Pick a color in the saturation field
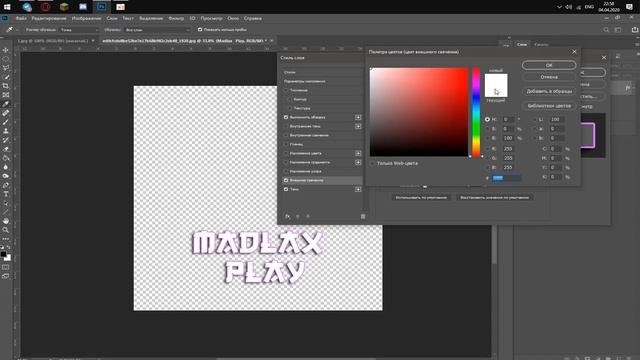This screenshot has height=360, width=640. click(x=419, y=112)
